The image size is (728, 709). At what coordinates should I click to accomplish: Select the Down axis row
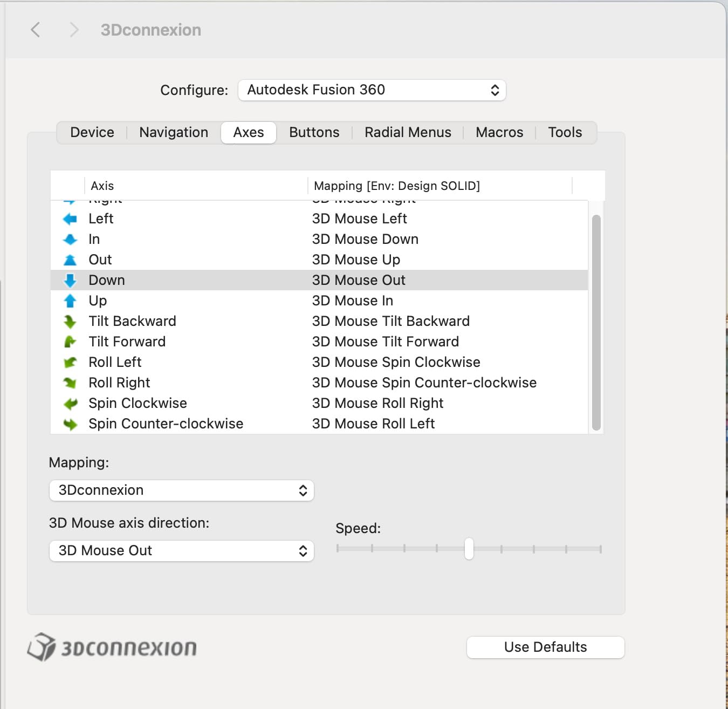tap(319, 281)
